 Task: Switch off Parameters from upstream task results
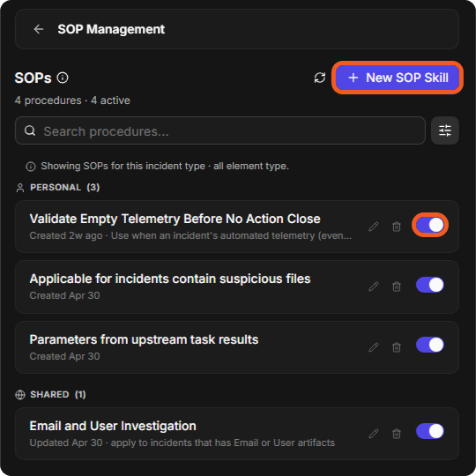[x=430, y=345]
